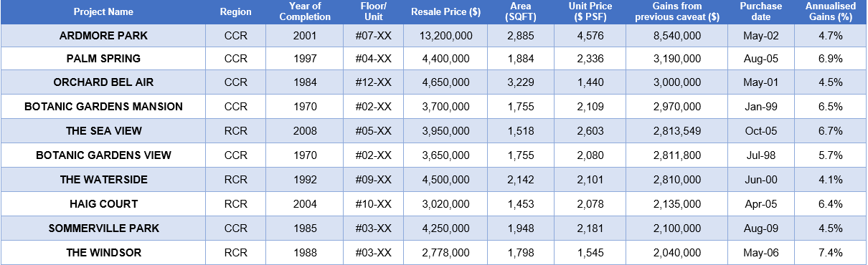Select the Region column header
This screenshot has height=265, width=868.
click(236, 12)
